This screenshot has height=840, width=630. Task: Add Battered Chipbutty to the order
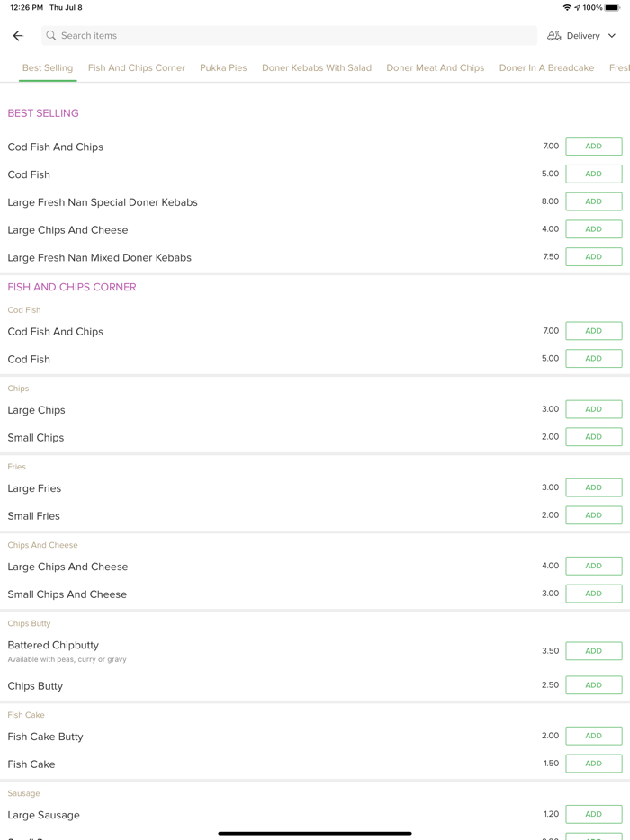tap(593, 651)
